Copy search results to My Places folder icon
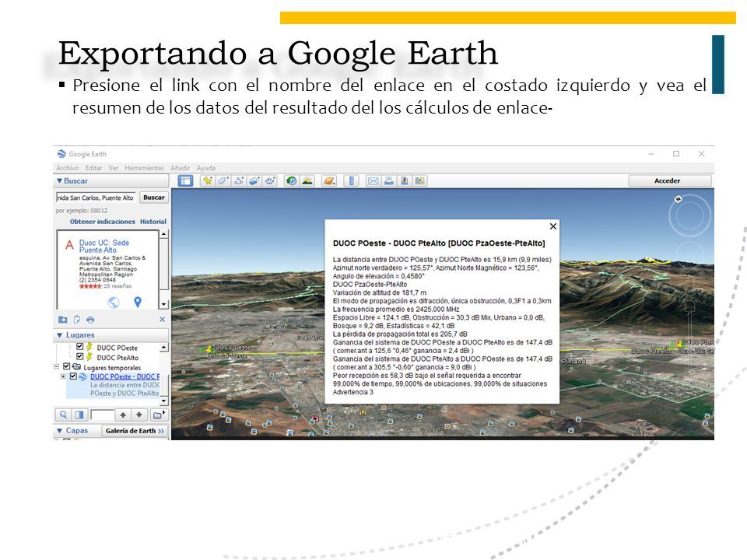 click(x=62, y=320)
